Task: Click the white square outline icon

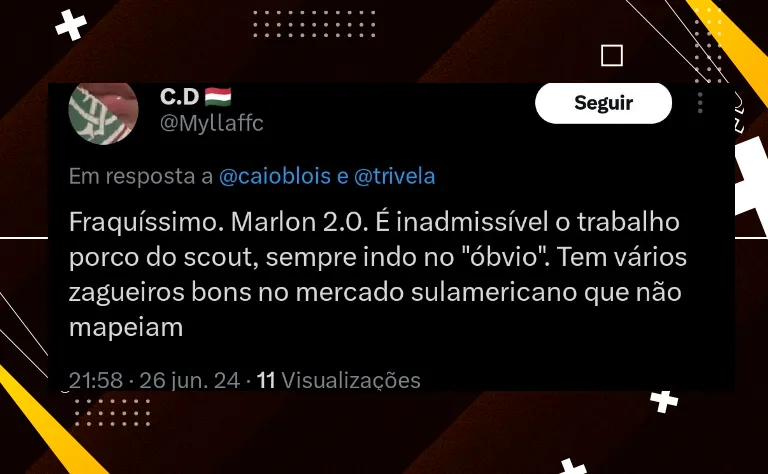Action: pyautogui.click(x=612, y=55)
